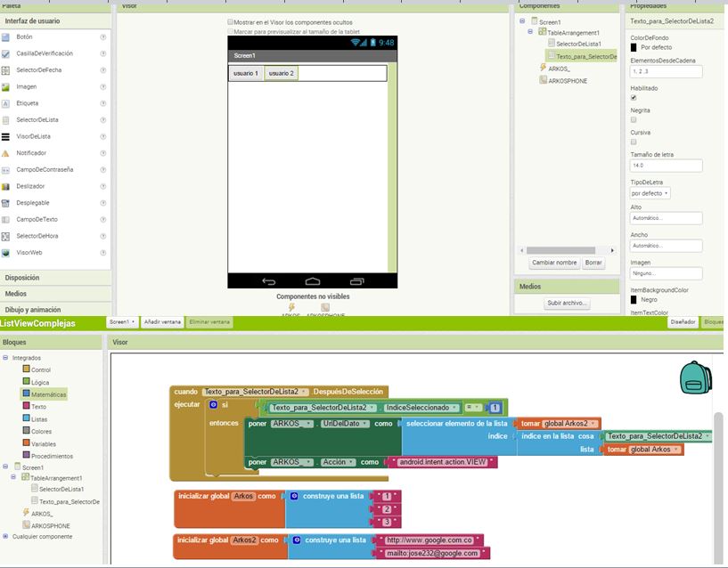The image size is (728, 568).
Task: Toggle the Habilitado checkbox
Action: pos(634,98)
